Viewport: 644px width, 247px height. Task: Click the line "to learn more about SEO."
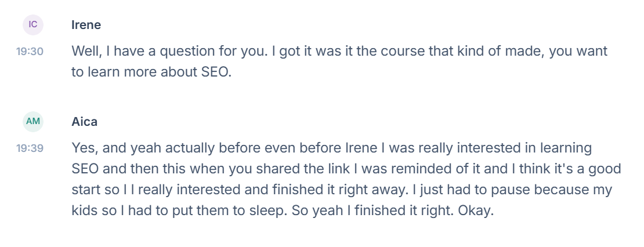151,72
